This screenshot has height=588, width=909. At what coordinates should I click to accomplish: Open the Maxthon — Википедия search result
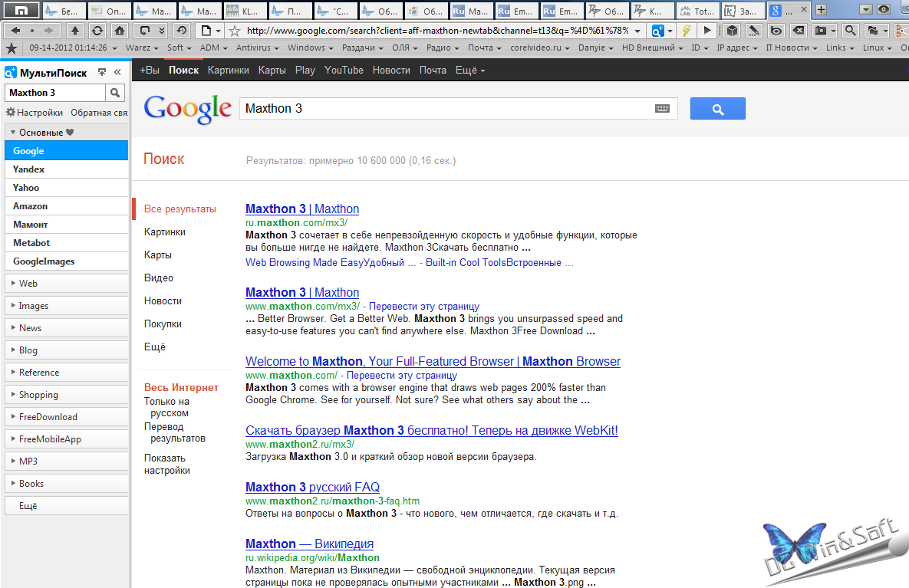309,544
